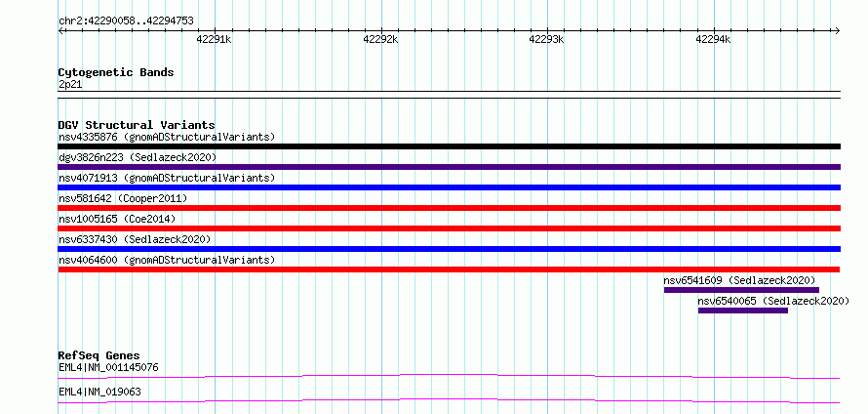Viewport: 868px width, 414px height.
Task: Open nsv6337430 (Sedlazeck2020) label
Action: coord(135,239)
